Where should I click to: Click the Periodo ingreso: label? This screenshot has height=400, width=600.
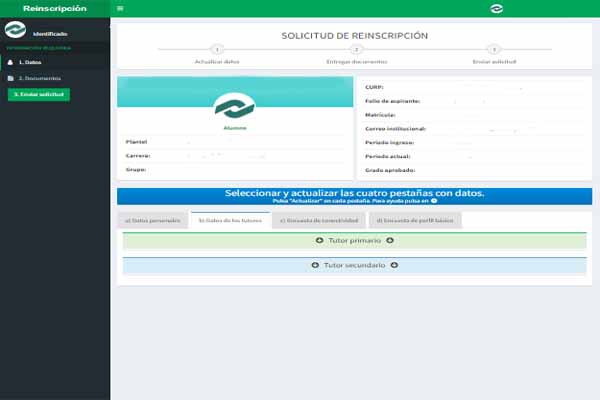coord(390,142)
